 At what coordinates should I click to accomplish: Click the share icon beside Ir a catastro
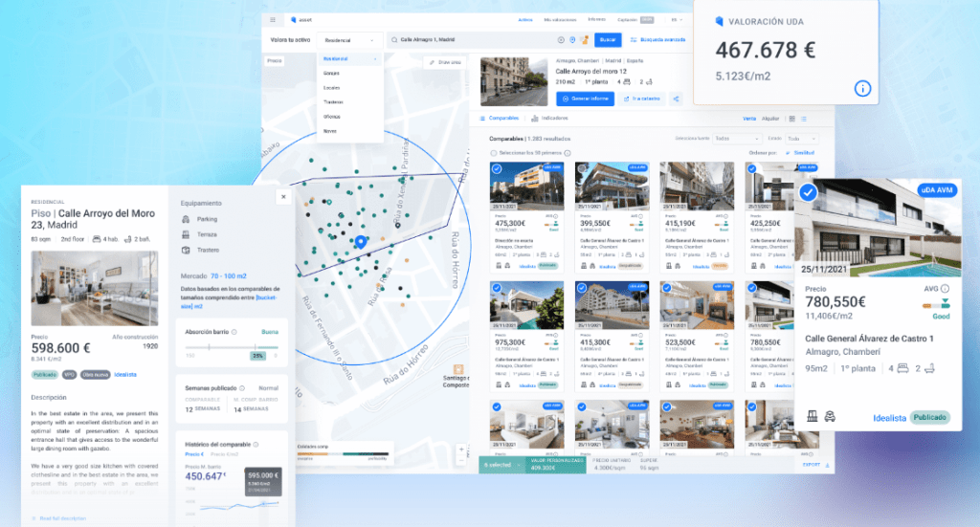[x=676, y=99]
